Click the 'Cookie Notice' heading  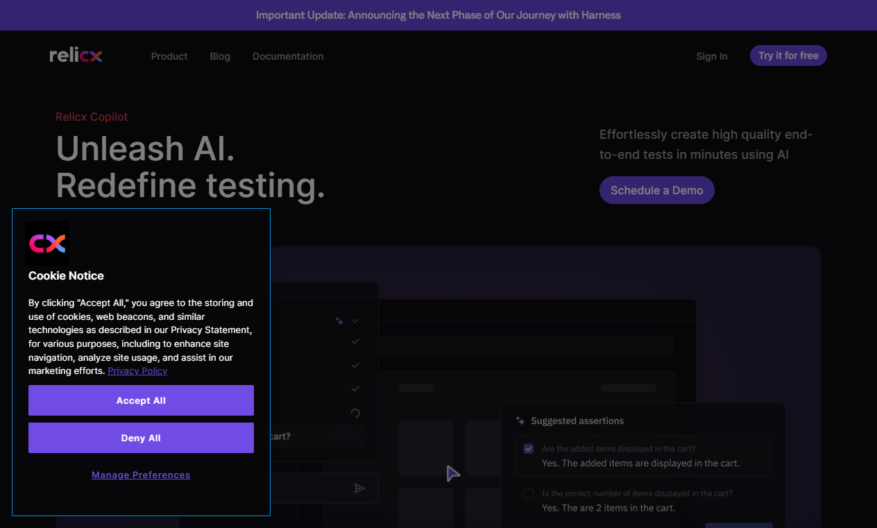[x=66, y=276]
